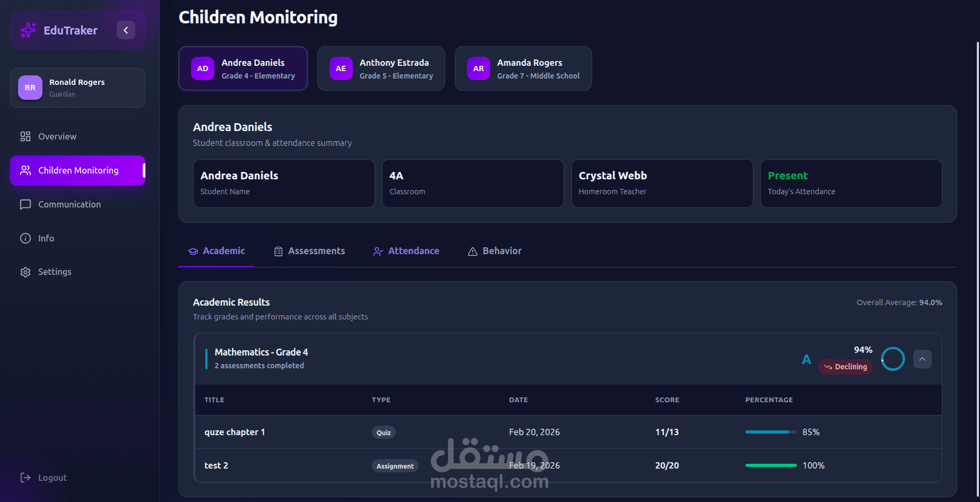Open the Behavior tab
The height and width of the screenshot is (502, 980).
[495, 251]
